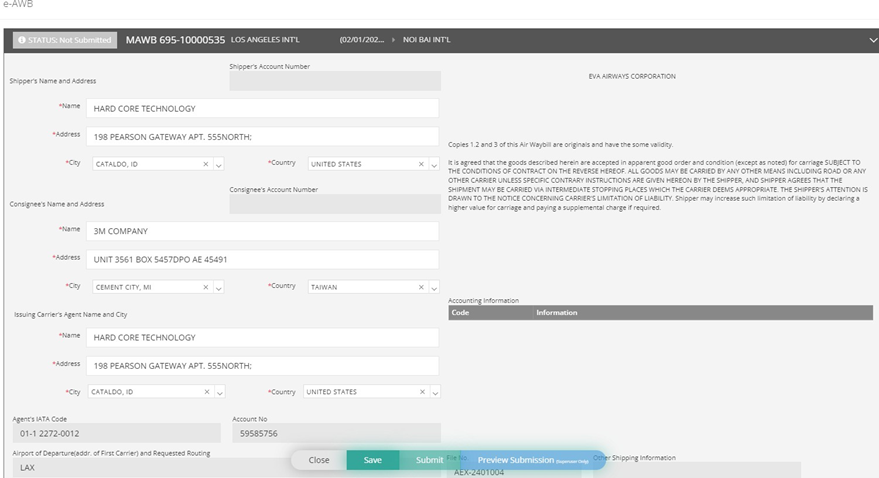Open the shipper's City dropdown arrow
This screenshot has width=879, height=478.
pos(219,164)
